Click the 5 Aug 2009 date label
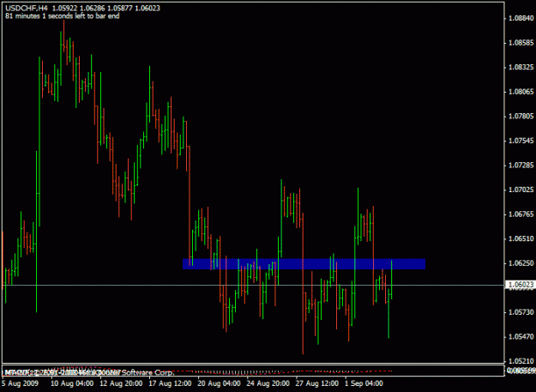536x392 pixels. tap(20, 383)
